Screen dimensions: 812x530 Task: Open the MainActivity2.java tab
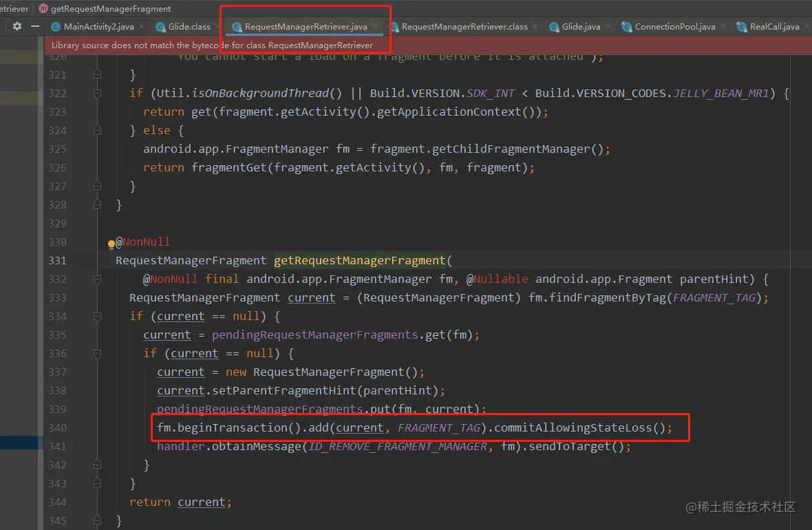[98, 26]
